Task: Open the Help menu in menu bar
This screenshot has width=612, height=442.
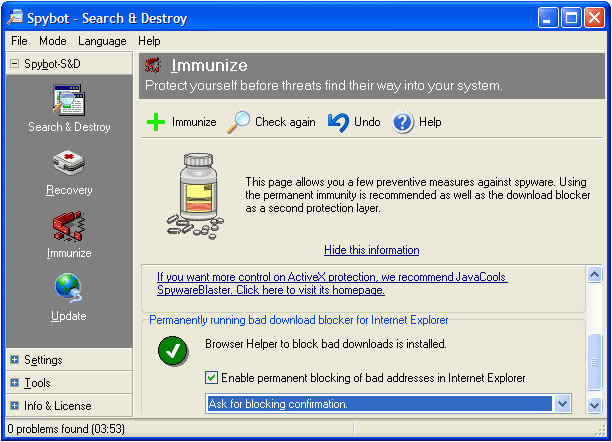Action: point(149,41)
